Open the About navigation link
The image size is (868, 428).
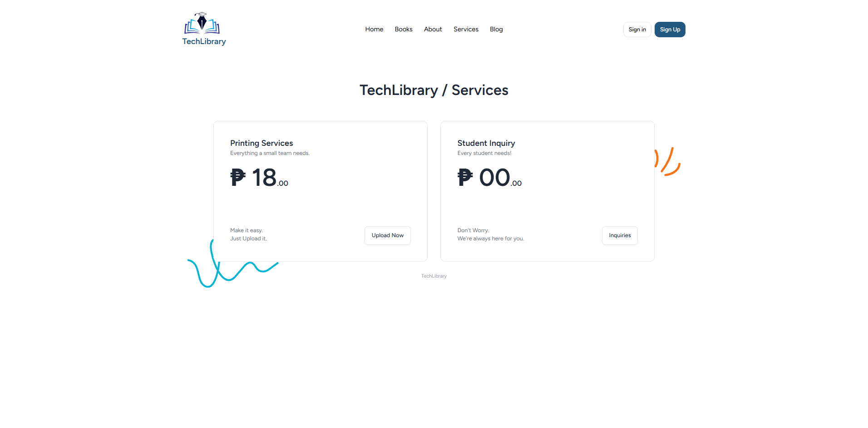pyautogui.click(x=433, y=29)
